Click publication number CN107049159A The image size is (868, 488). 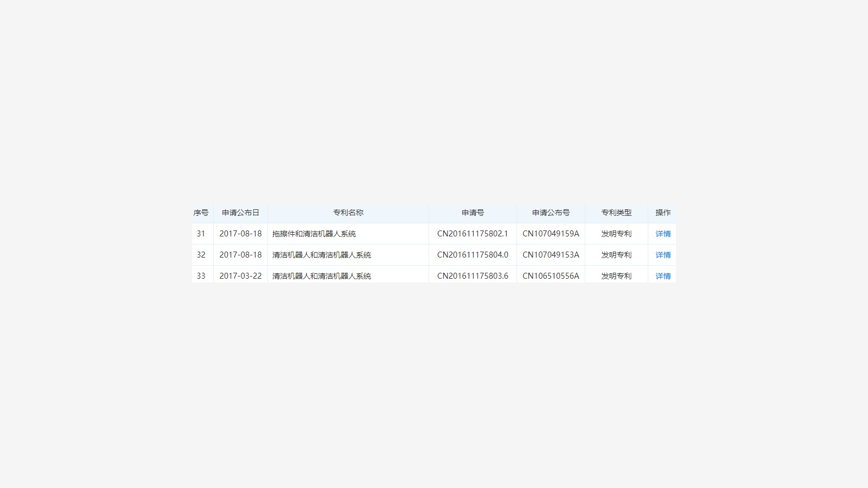point(551,234)
